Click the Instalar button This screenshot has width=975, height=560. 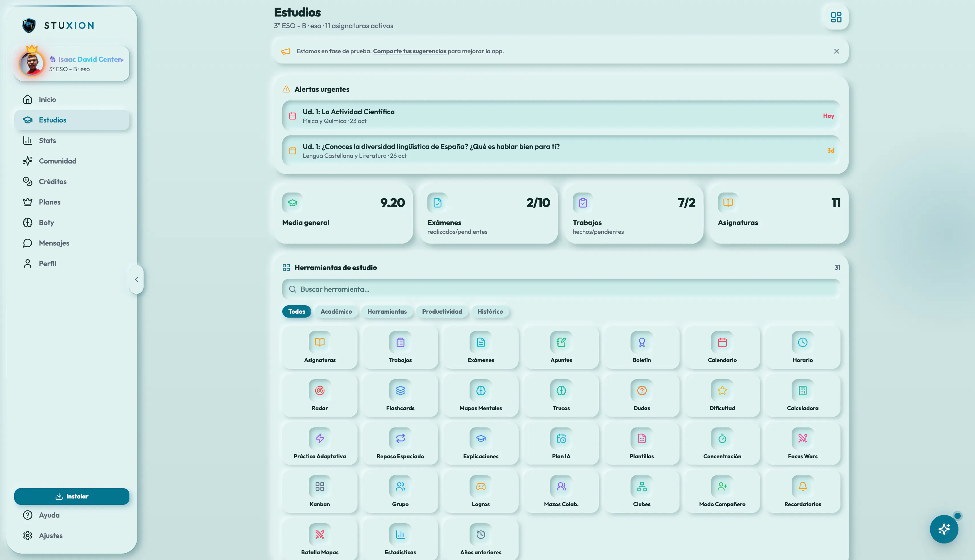(72, 496)
